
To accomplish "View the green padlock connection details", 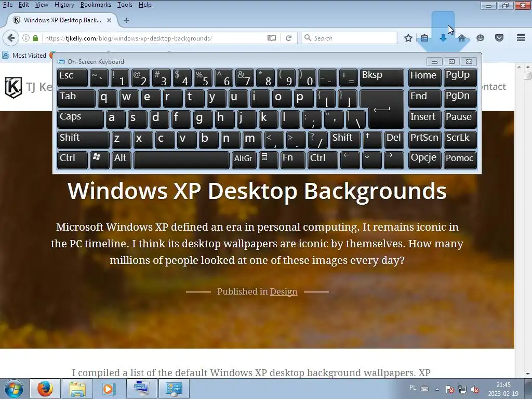I will click(35, 38).
